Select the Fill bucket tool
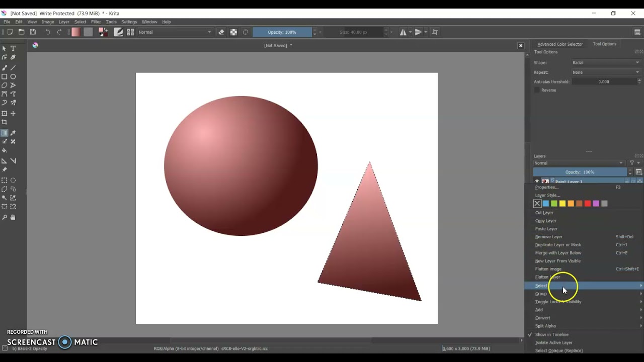This screenshot has height=362, width=644. (5, 150)
